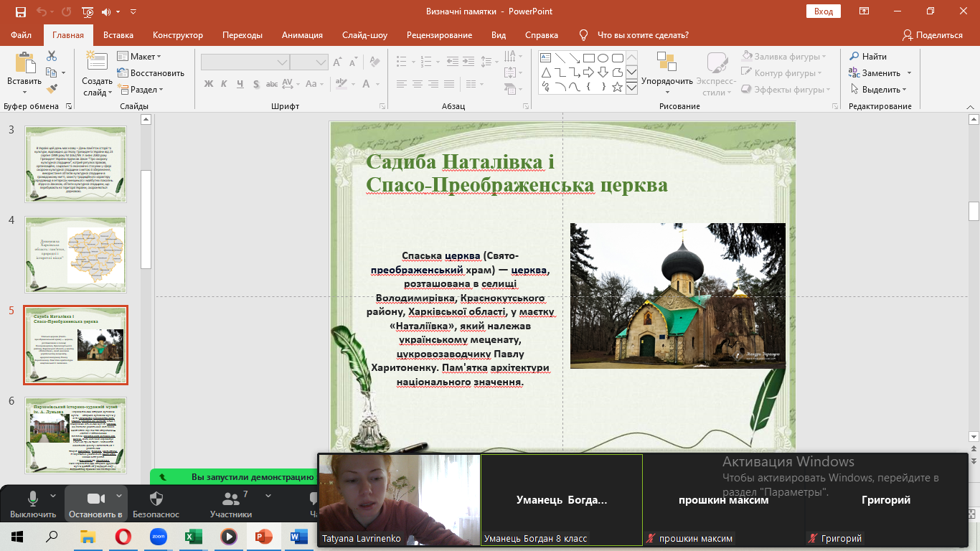This screenshot has width=980, height=551.
Task: Click the Zoom Безопасность shield icon
Action: coord(156,499)
